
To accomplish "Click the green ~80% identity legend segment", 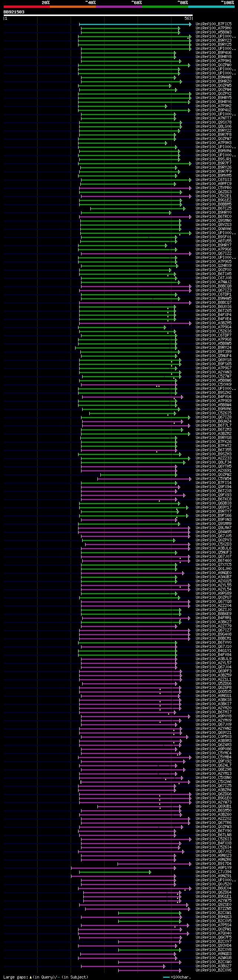I will pyautogui.click(x=165, y=6).
